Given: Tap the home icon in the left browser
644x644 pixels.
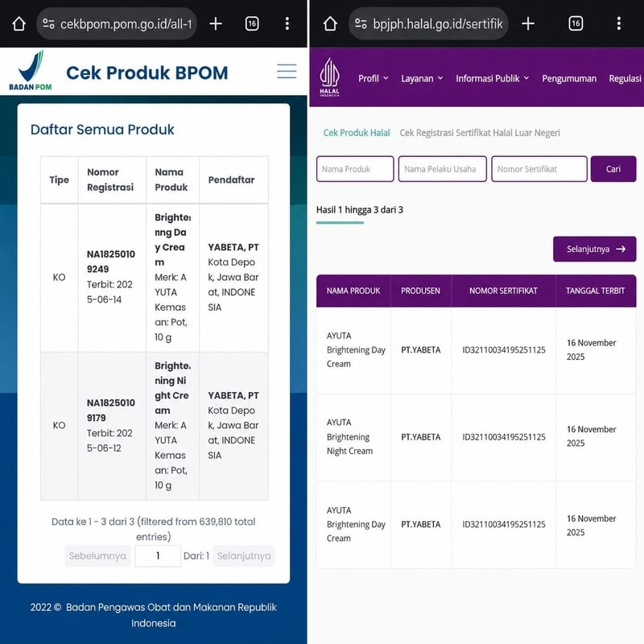Looking at the screenshot, I should click(x=19, y=24).
